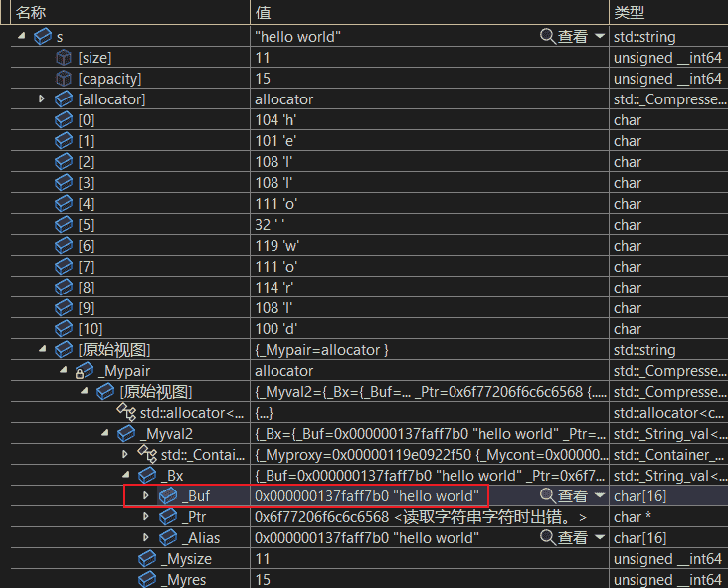The width and height of the screenshot is (728, 588).
Task: Expand the std::_Contai... node
Action: [x=125, y=454]
